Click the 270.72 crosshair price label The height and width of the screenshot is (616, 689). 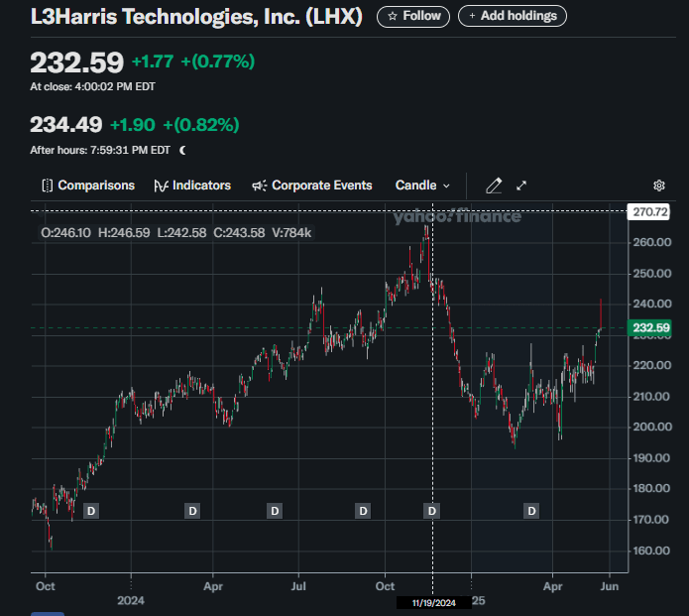pos(650,212)
